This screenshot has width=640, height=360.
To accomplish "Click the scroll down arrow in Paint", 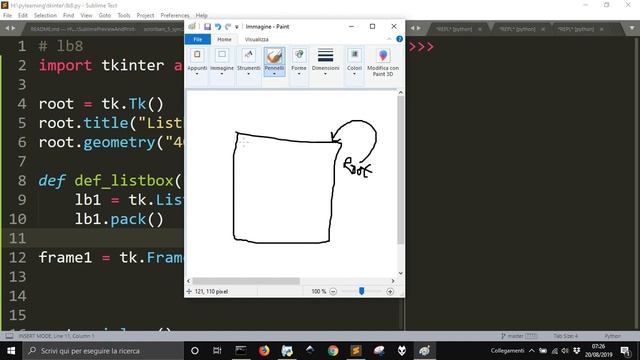I will [x=400, y=273].
